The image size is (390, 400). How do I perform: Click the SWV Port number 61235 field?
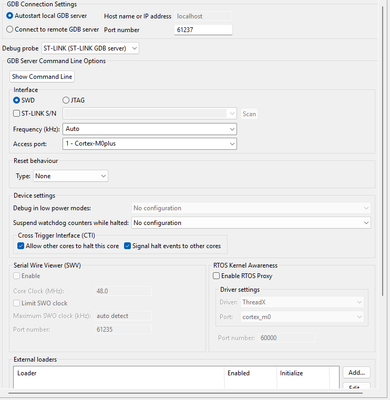123,329
